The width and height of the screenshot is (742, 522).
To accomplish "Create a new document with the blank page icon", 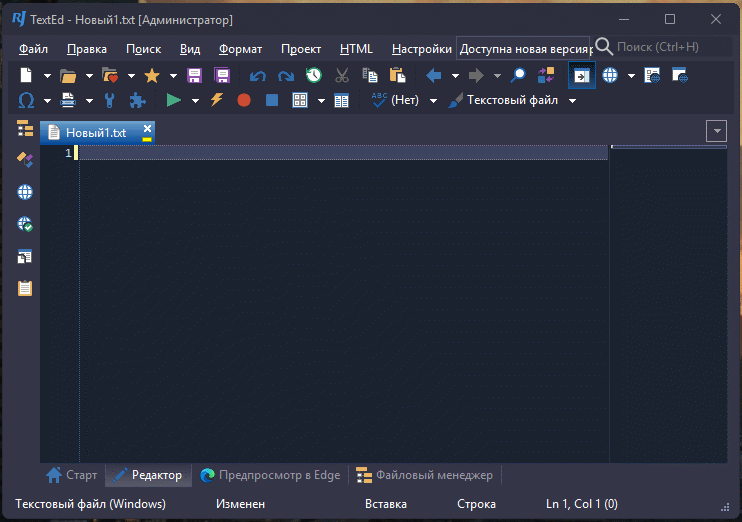I will point(26,75).
